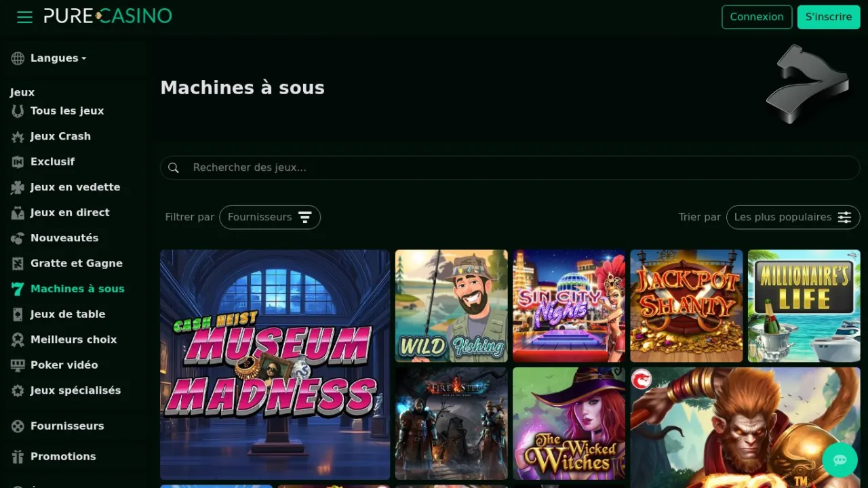Open Jeux en direct section
Image resolution: width=868 pixels, height=488 pixels.
[x=70, y=213]
